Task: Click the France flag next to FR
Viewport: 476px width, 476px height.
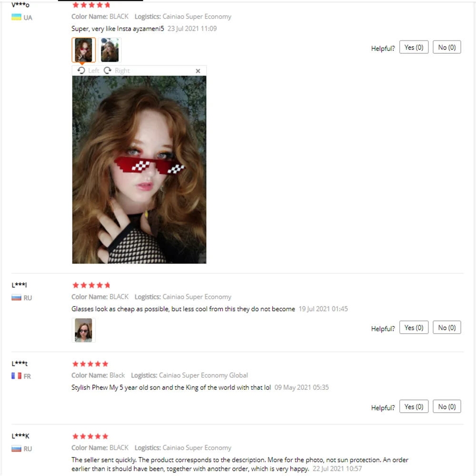Action: coord(16,376)
